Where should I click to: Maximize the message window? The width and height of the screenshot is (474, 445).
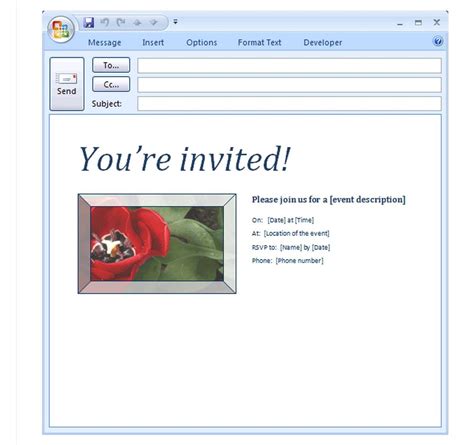418,23
